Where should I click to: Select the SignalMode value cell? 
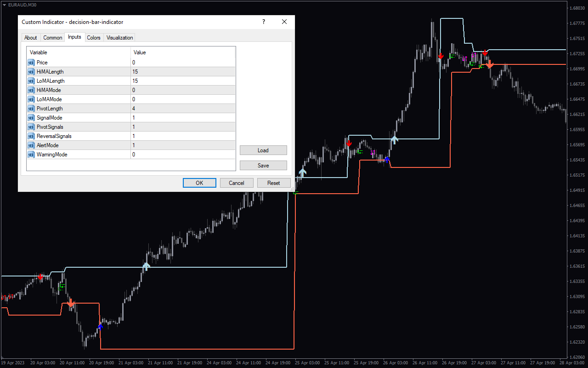tap(183, 118)
